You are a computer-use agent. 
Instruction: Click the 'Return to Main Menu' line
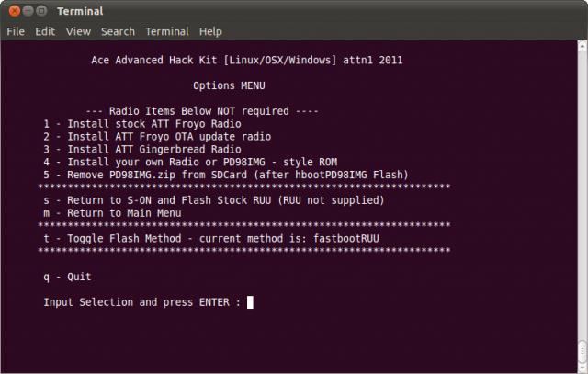pyautogui.click(x=112, y=213)
